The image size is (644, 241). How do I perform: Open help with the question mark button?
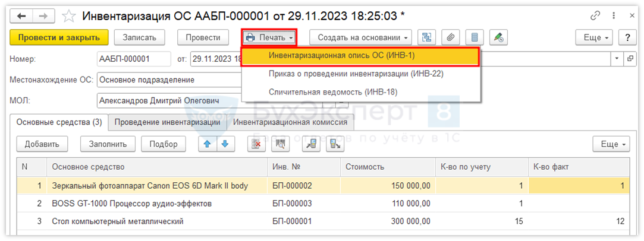coord(627,37)
